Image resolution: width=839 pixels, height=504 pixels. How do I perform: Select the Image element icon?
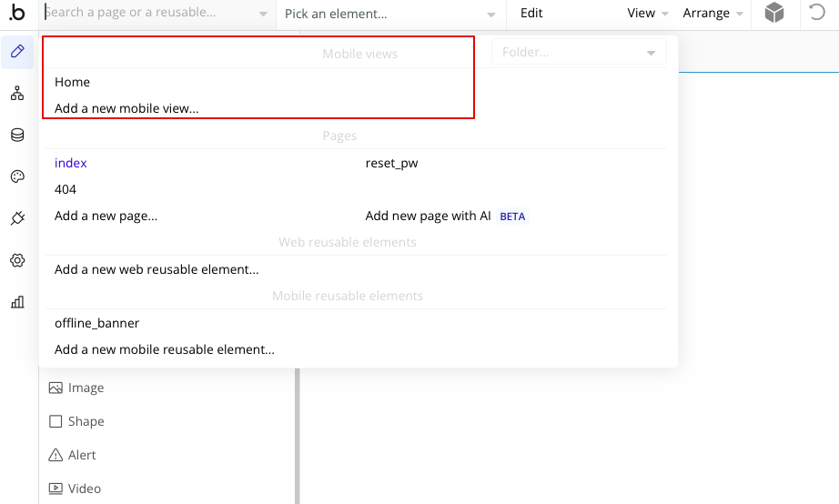[x=56, y=388]
